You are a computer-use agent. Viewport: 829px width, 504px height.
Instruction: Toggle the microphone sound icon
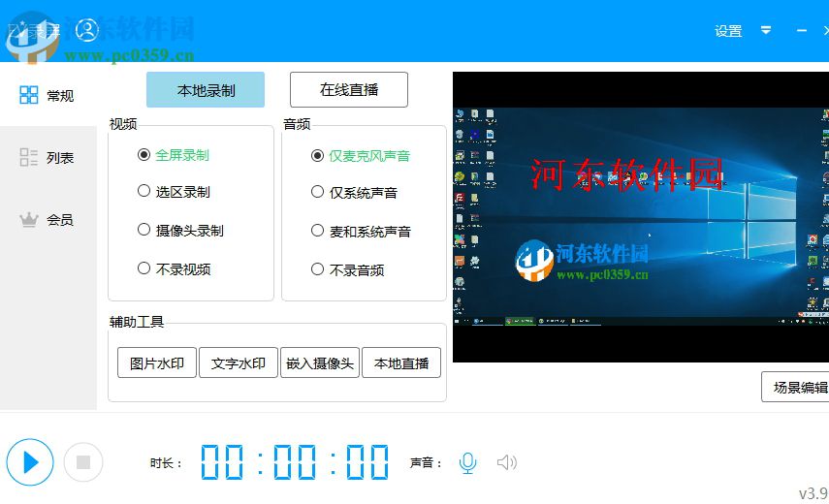coord(468,462)
